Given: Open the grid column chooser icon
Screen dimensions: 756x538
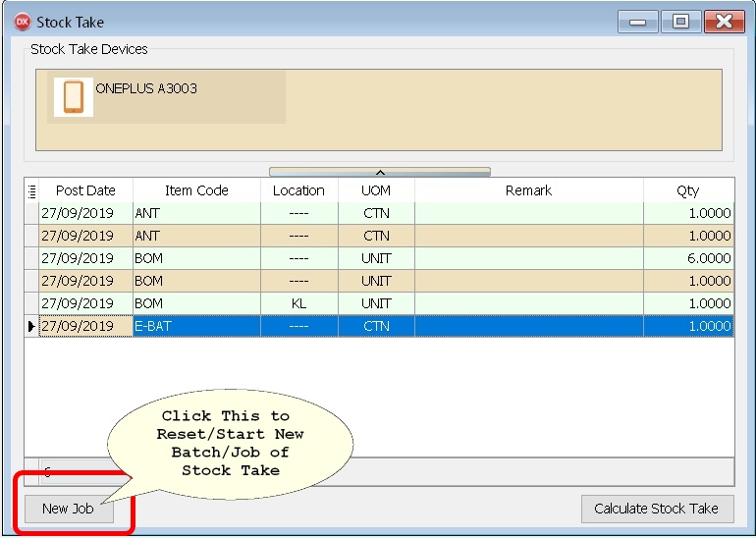Looking at the screenshot, I should click(31, 190).
